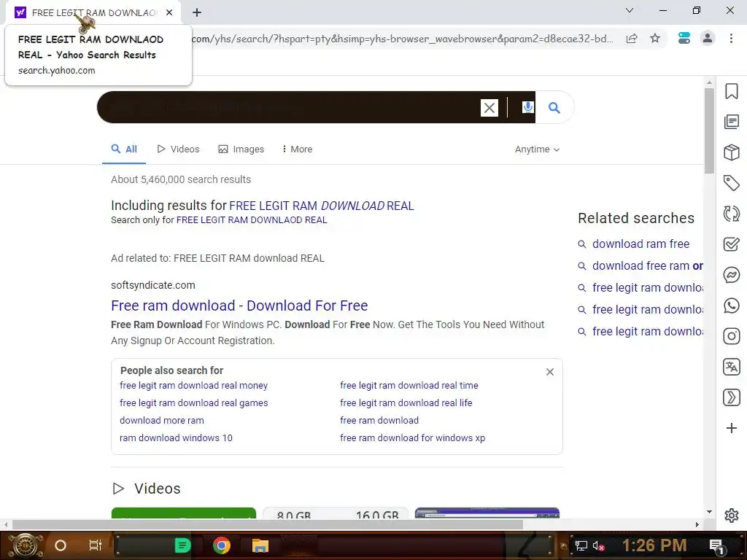The height and width of the screenshot is (560, 747).
Task: Click the free ram download suggestion
Action: point(379,420)
